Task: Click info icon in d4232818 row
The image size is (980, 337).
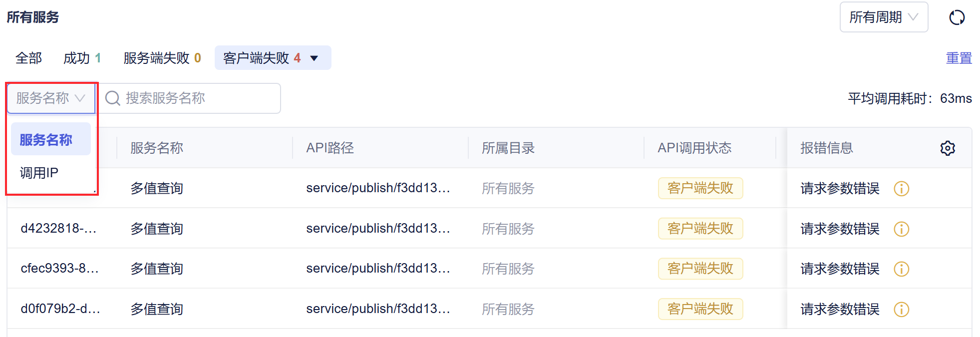Action: point(901,229)
